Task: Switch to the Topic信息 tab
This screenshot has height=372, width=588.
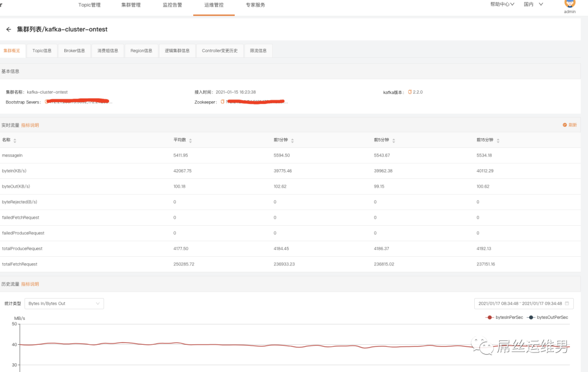Action: [x=42, y=51]
